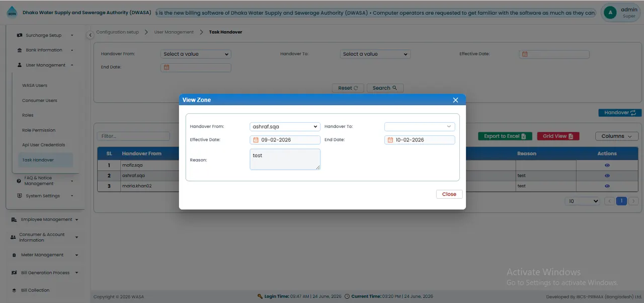The width and height of the screenshot is (644, 303).
Task: Click the blue Handover button
Action: coord(620,113)
